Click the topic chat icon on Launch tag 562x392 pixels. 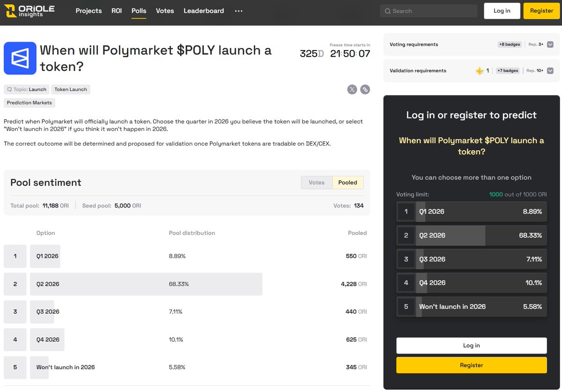(9, 89)
